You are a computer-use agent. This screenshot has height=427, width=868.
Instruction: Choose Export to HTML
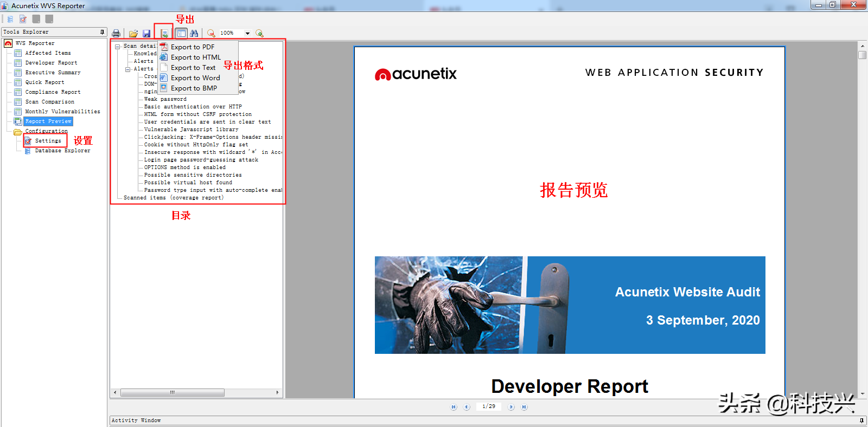pos(196,57)
